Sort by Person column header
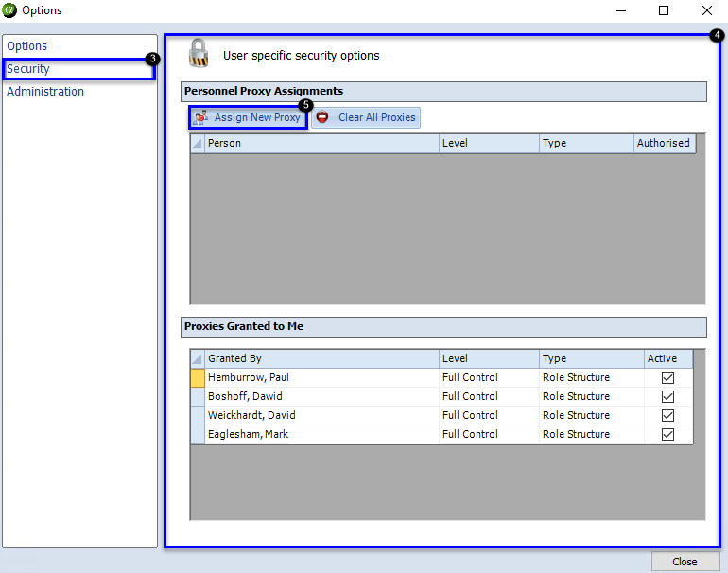 [321, 143]
